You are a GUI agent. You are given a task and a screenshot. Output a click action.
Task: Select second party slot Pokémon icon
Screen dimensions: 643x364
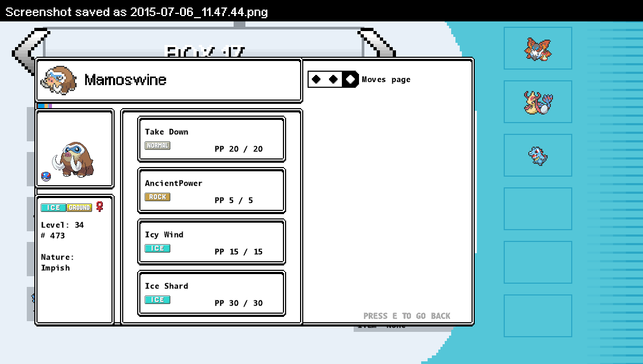[x=537, y=102]
